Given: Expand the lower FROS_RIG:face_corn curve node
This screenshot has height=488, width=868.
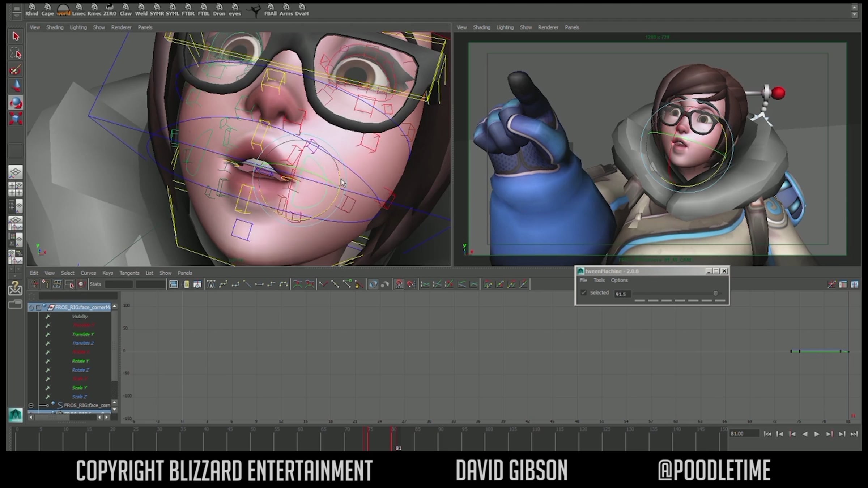Looking at the screenshot, I should (31, 405).
